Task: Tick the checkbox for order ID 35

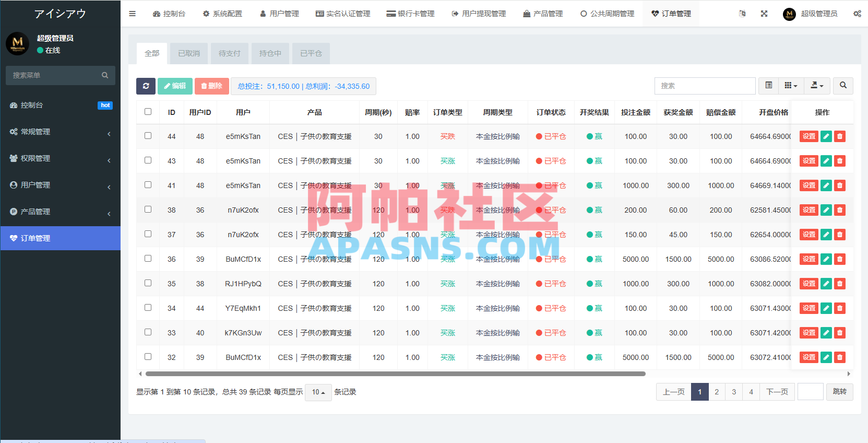Action: point(148,283)
